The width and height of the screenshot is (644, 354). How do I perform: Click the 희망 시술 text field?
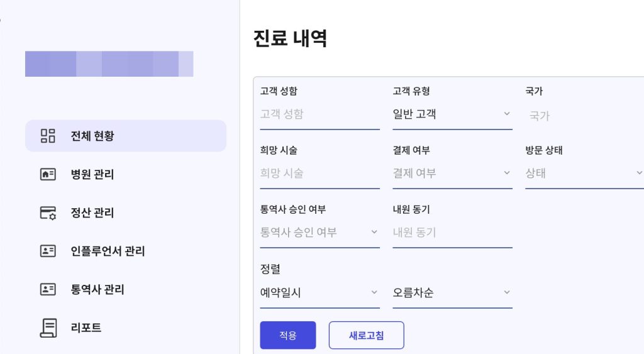point(319,174)
